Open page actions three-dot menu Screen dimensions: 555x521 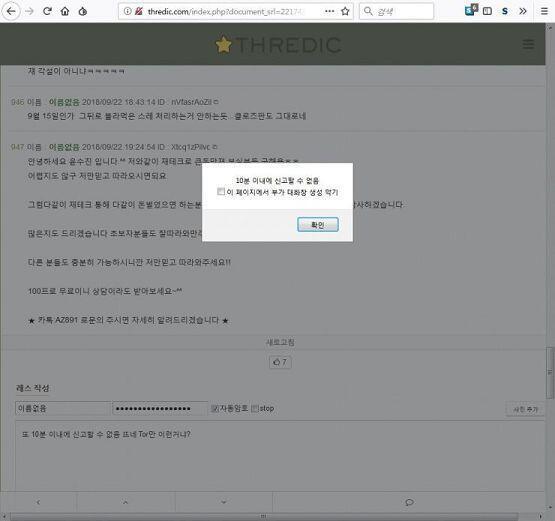click(330, 11)
